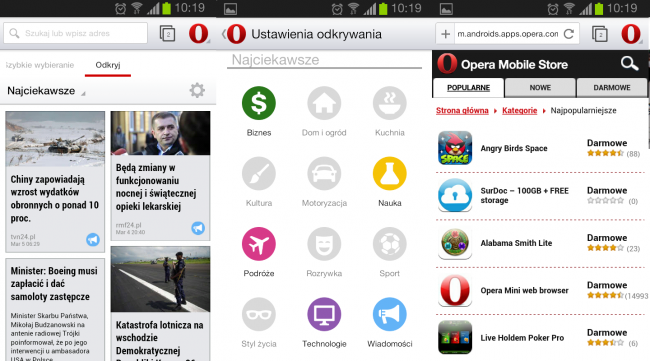Click Opera Mobile Store header logo
650x361 pixels.
tap(447, 64)
